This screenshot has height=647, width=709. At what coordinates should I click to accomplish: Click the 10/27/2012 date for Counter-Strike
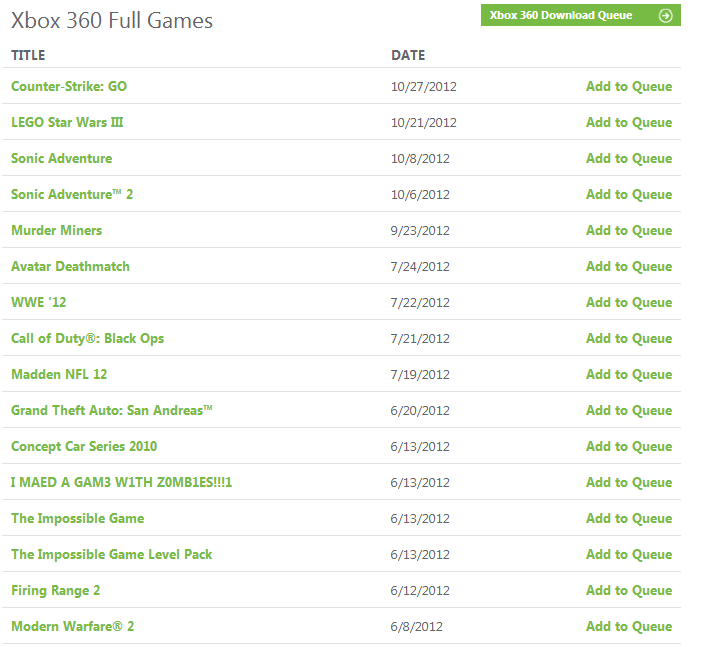tap(424, 87)
